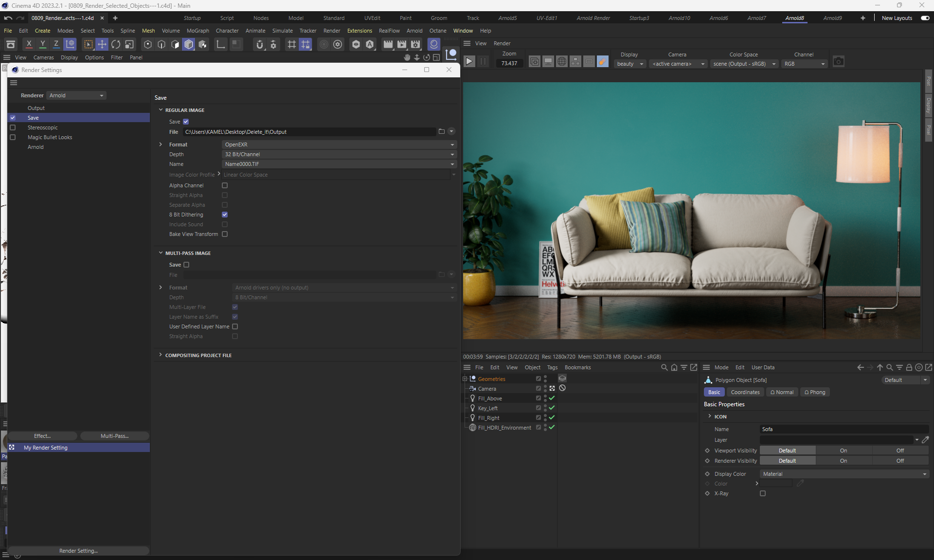Open the MoGraph menu
The image size is (934, 560).
click(x=198, y=31)
